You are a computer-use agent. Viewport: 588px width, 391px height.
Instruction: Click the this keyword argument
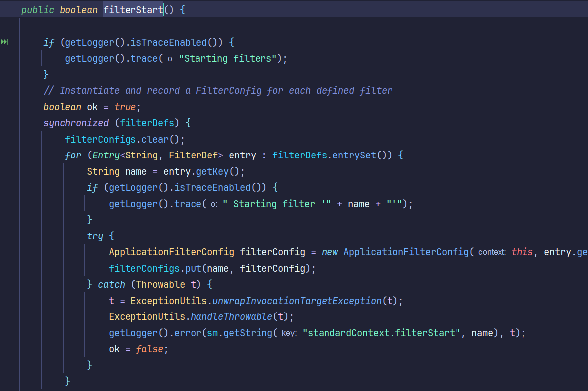522,252
